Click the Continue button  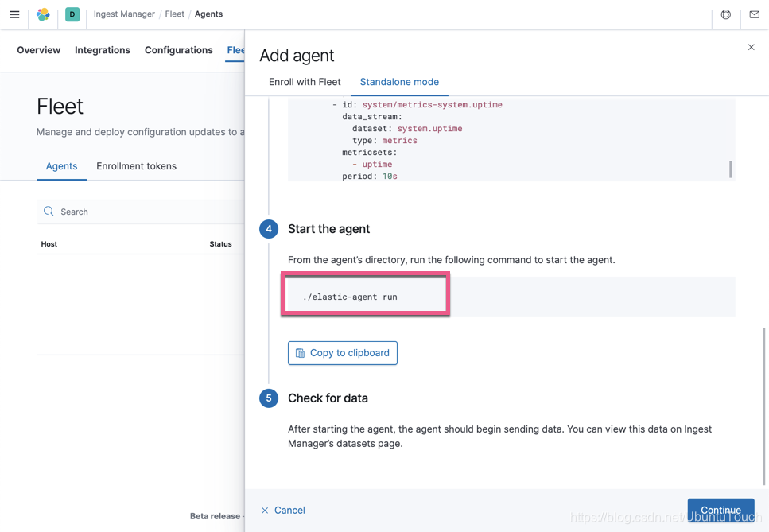(720, 510)
